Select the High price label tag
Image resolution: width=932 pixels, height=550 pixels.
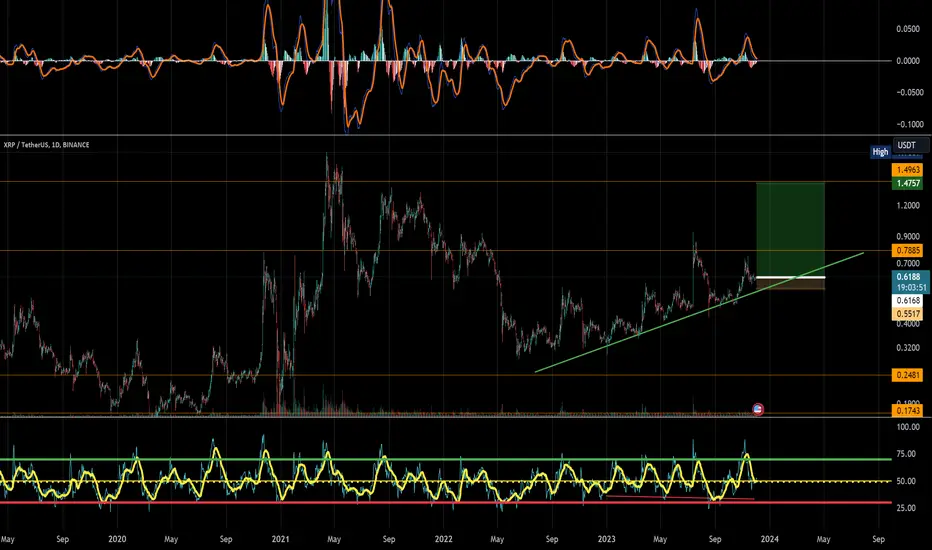[880, 152]
